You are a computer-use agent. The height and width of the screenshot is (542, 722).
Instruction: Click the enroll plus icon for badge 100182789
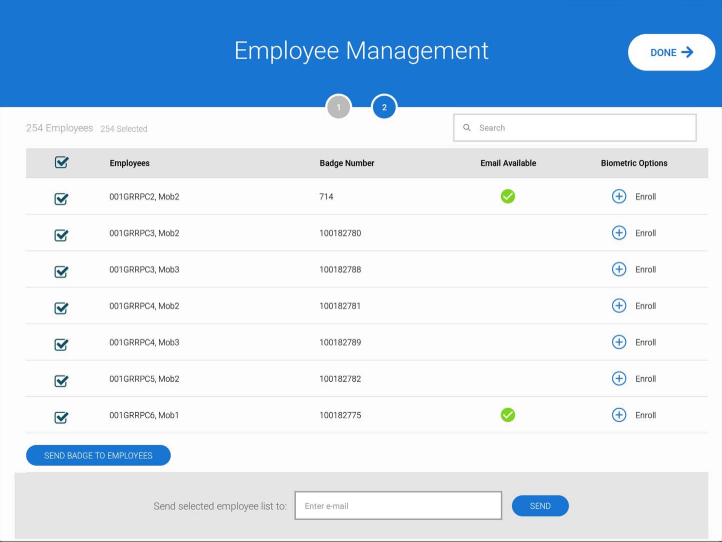pos(618,342)
